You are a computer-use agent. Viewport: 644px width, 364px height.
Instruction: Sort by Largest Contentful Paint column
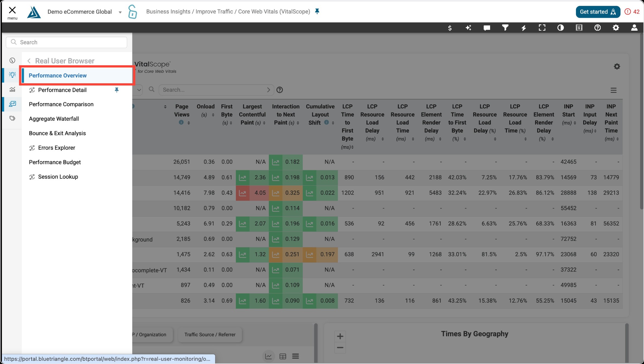(x=264, y=123)
